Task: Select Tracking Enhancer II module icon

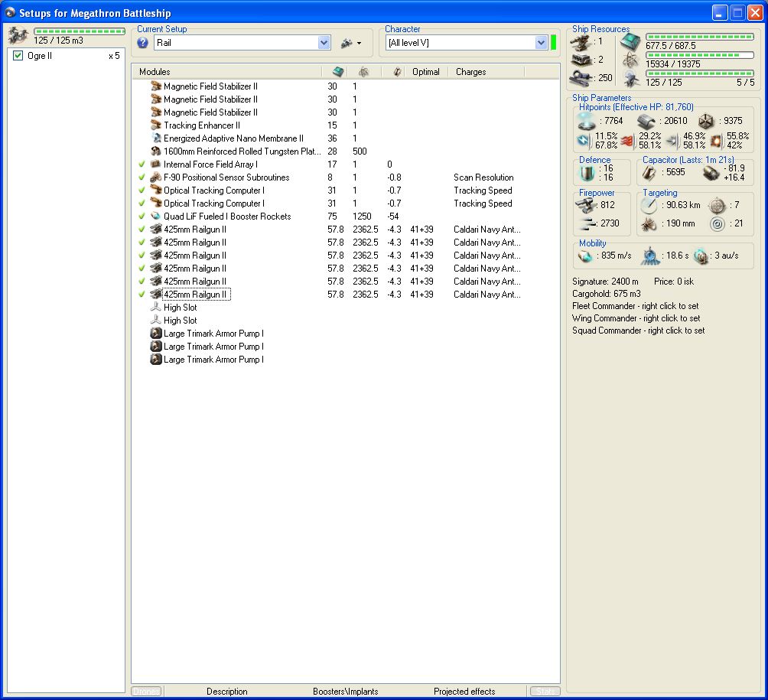Action: coord(156,125)
